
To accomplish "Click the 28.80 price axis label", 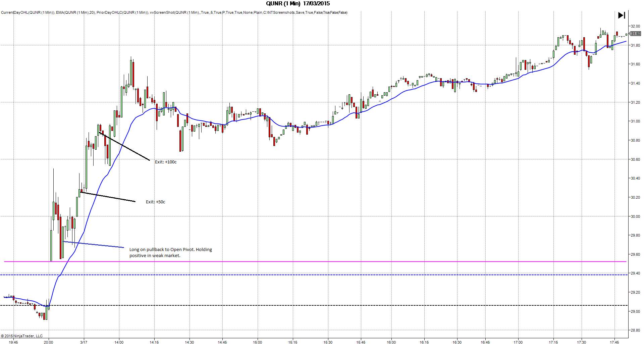I will tap(635, 331).
